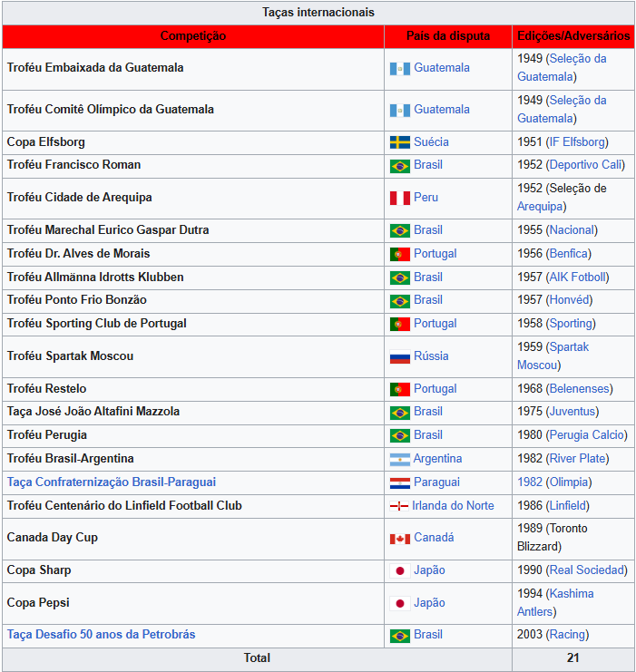
Task: Click the Canada Day Cup cell
Action: 193,539
